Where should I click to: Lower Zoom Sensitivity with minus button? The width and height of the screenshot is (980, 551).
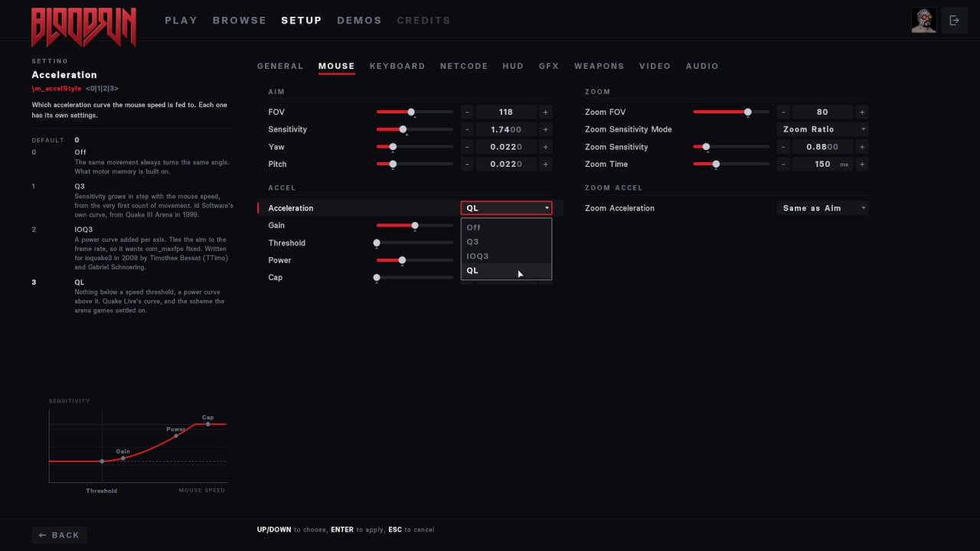coord(784,147)
